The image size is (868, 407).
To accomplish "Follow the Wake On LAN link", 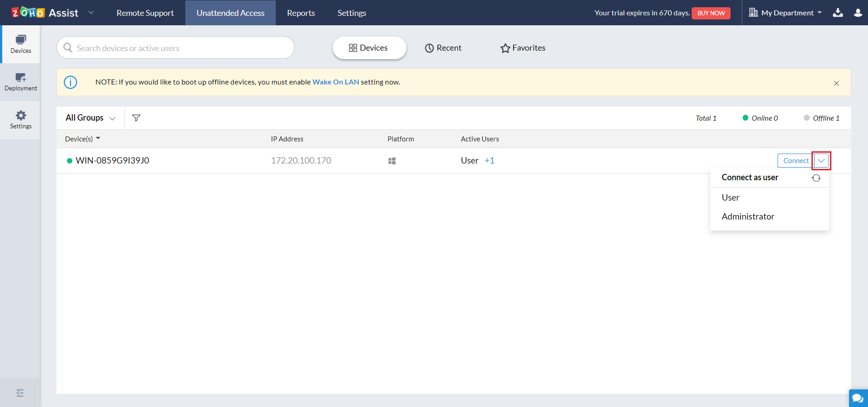I will [x=335, y=82].
